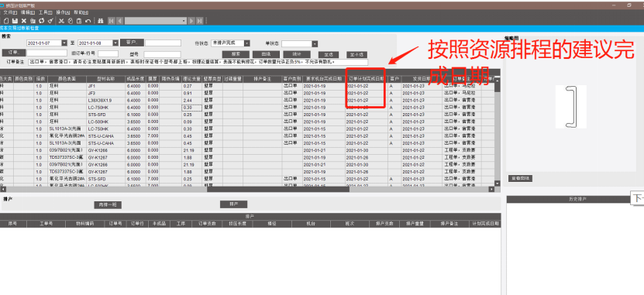This screenshot has height=295, width=644.
Task: Open the start date 2021-01-07 dropdown
Action: (64, 43)
